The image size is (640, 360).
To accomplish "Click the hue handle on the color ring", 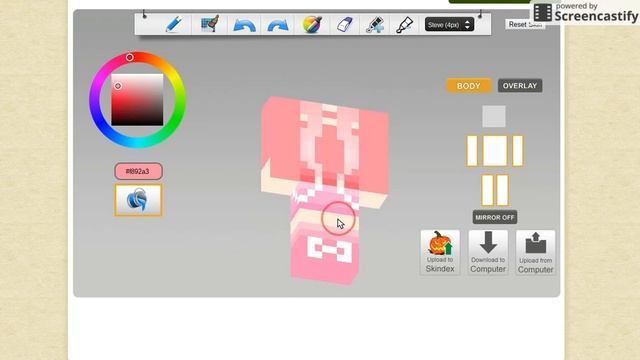I will [x=129, y=58].
